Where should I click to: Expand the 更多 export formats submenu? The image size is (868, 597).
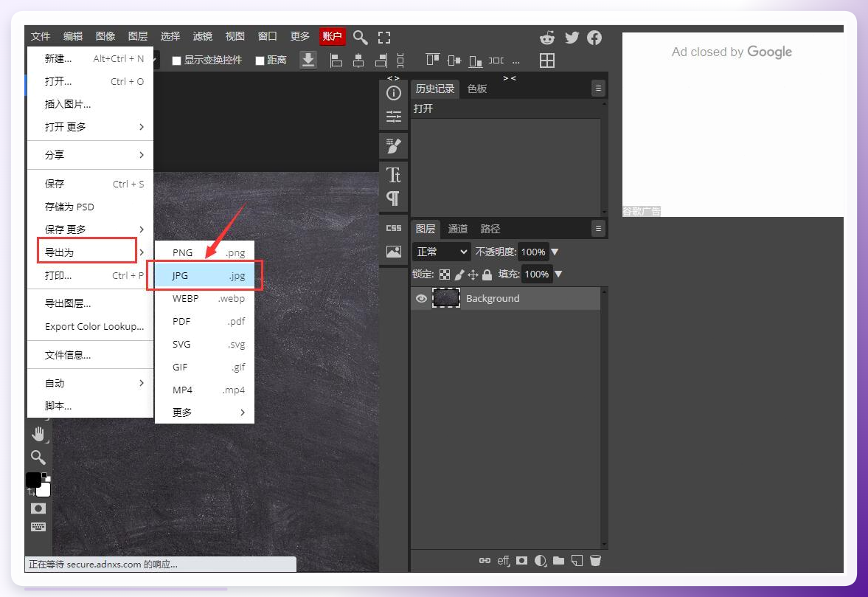coord(205,413)
